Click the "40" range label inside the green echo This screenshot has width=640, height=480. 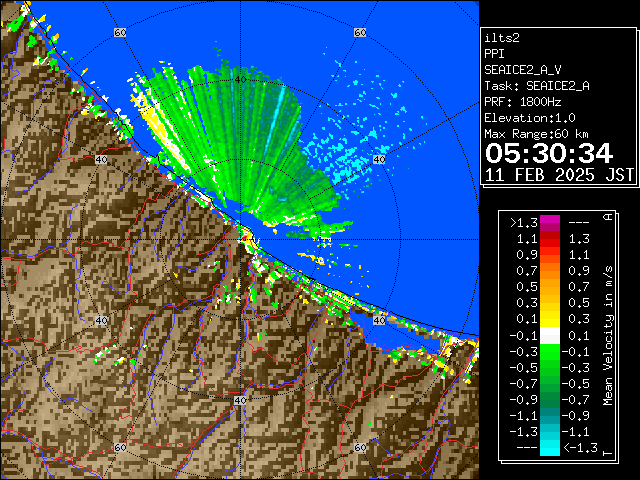click(240, 79)
